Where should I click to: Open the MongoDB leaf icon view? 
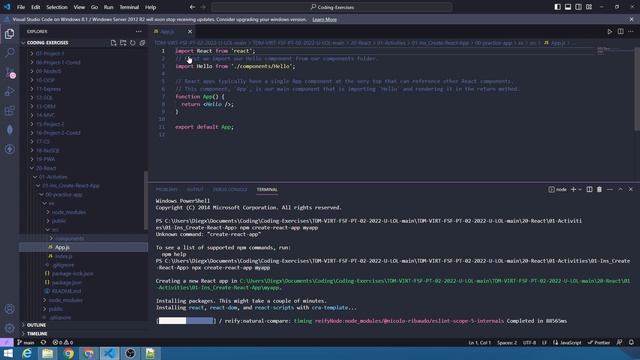[9, 130]
